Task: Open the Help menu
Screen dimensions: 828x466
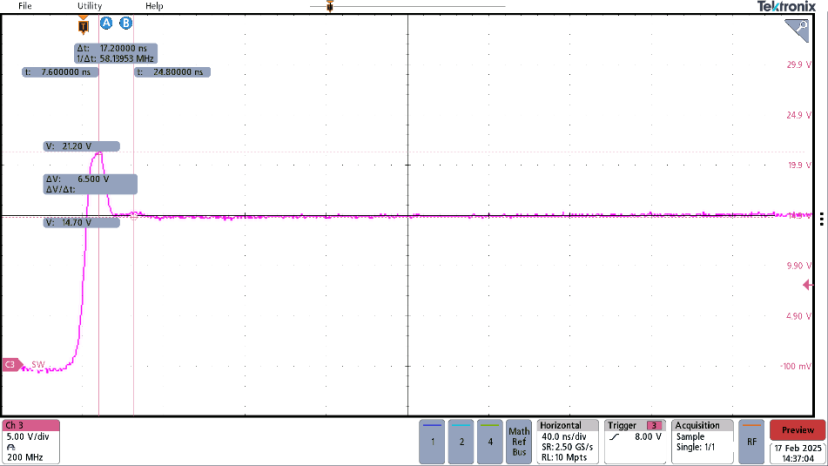Action: coord(154,6)
